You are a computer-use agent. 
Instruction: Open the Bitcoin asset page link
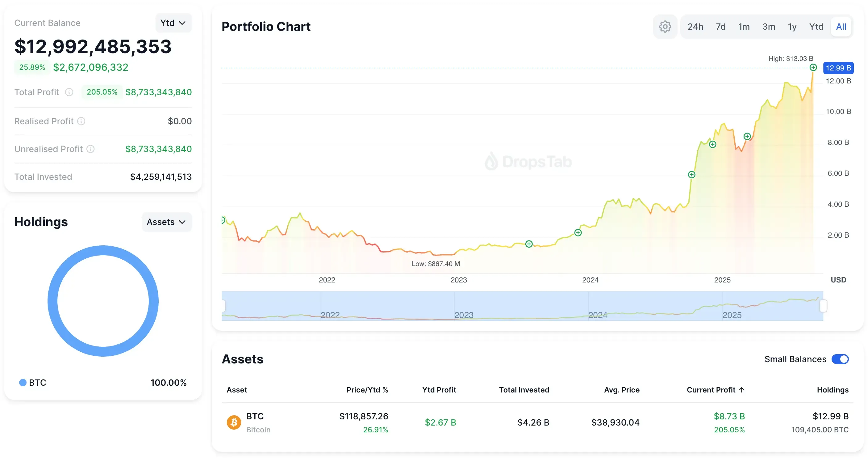click(x=255, y=417)
